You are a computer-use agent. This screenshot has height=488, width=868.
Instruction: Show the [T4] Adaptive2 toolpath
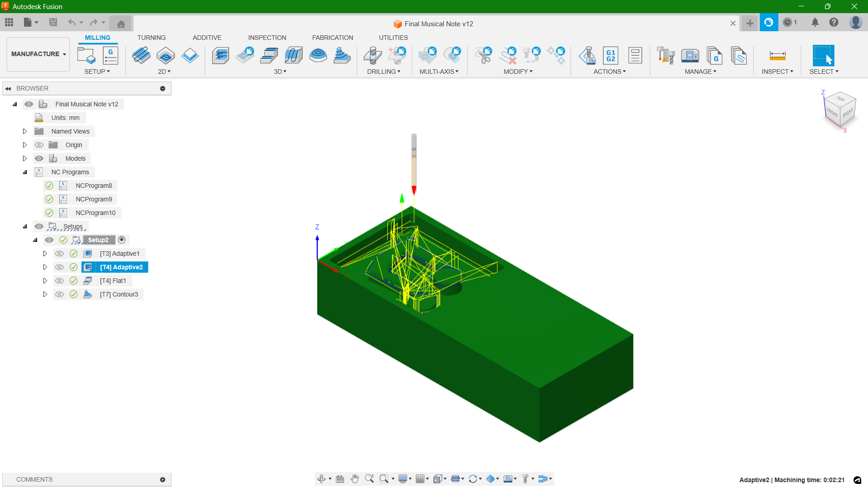tap(59, 267)
